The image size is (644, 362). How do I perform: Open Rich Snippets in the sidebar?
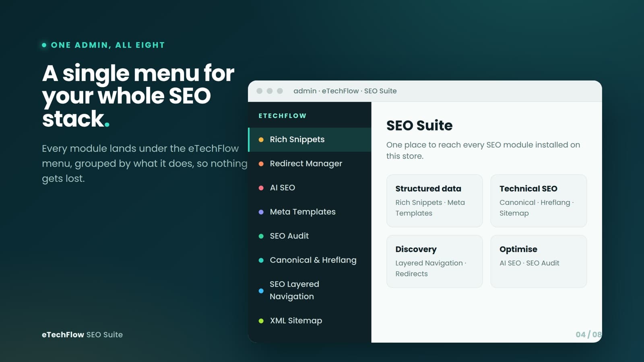[310, 140]
